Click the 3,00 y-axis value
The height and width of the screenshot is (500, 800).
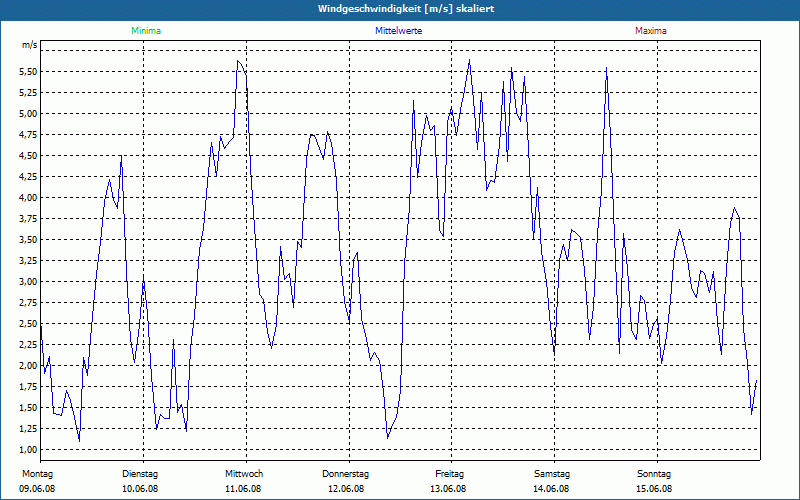click(x=29, y=282)
